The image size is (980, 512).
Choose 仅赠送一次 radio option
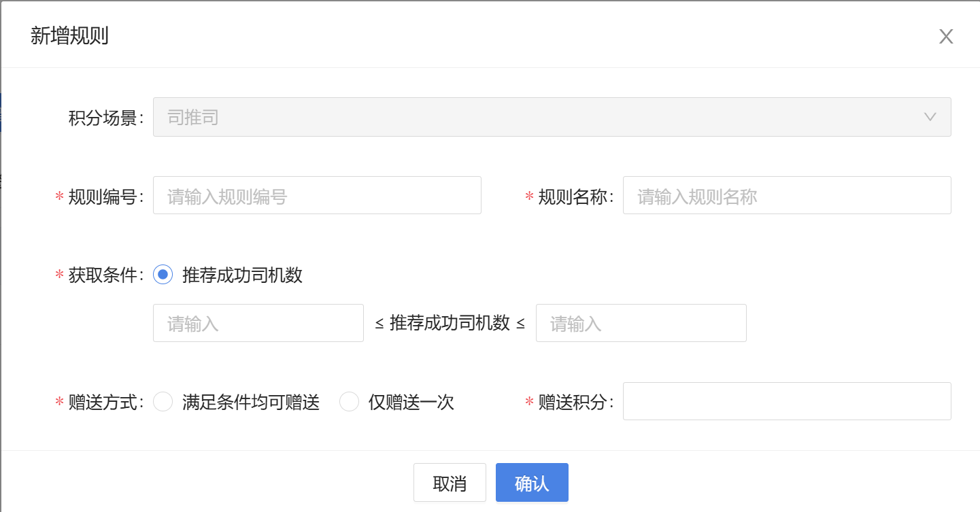(x=349, y=402)
